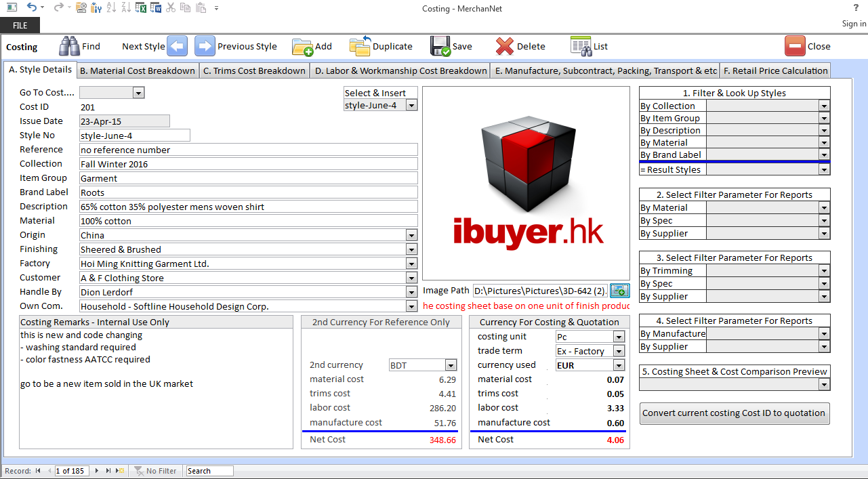
Task: Click the red Close form icon
Action: pos(795,46)
